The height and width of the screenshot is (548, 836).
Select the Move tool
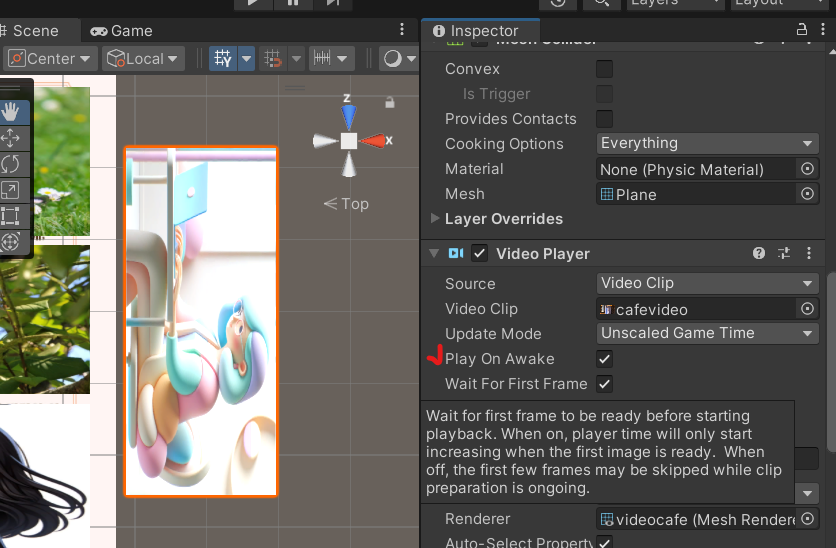pyautogui.click(x=11, y=138)
